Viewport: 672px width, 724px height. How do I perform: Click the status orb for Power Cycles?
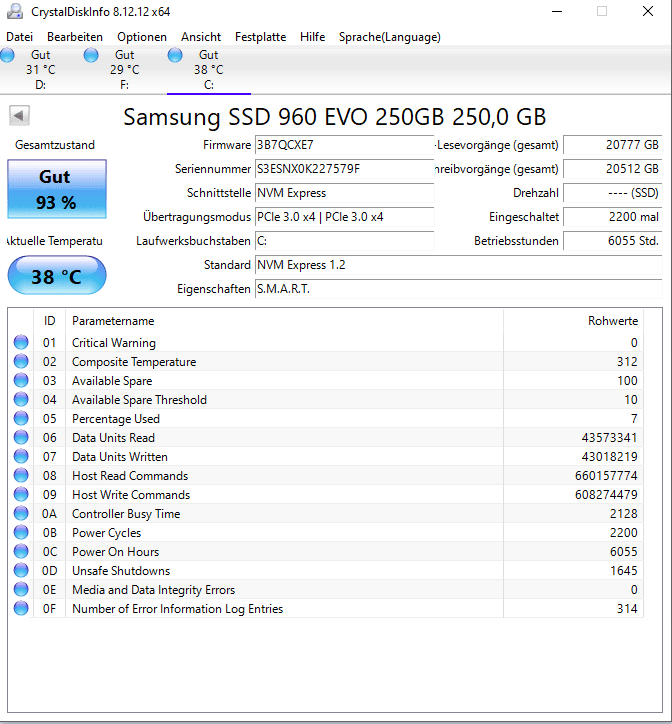click(x=21, y=532)
